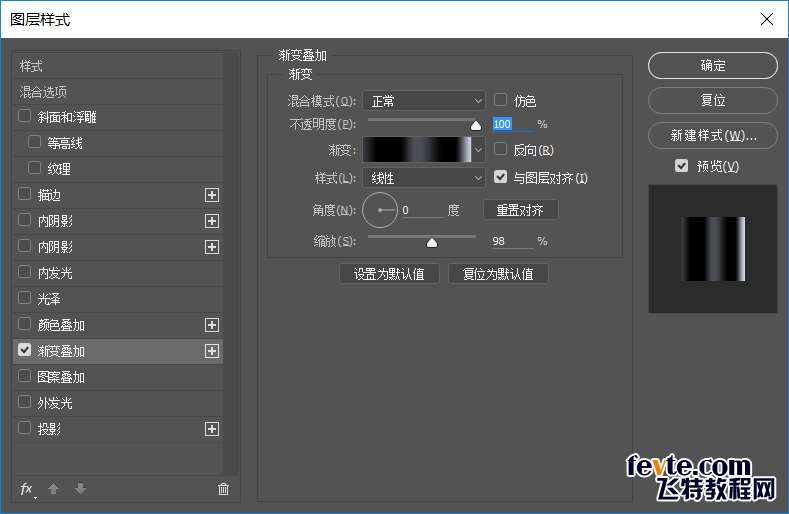The height and width of the screenshot is (514, 789).
Task: Click the 确定 button
Action: pyautogui.click(x=713, y=65)
